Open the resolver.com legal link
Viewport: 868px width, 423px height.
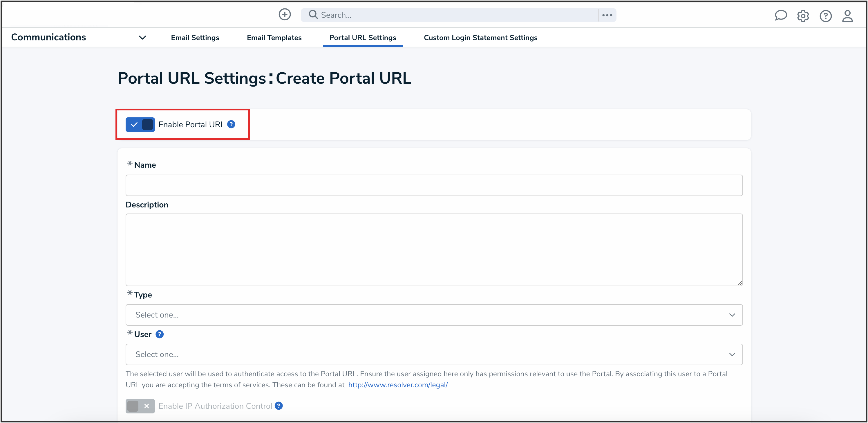coord(398,385)
